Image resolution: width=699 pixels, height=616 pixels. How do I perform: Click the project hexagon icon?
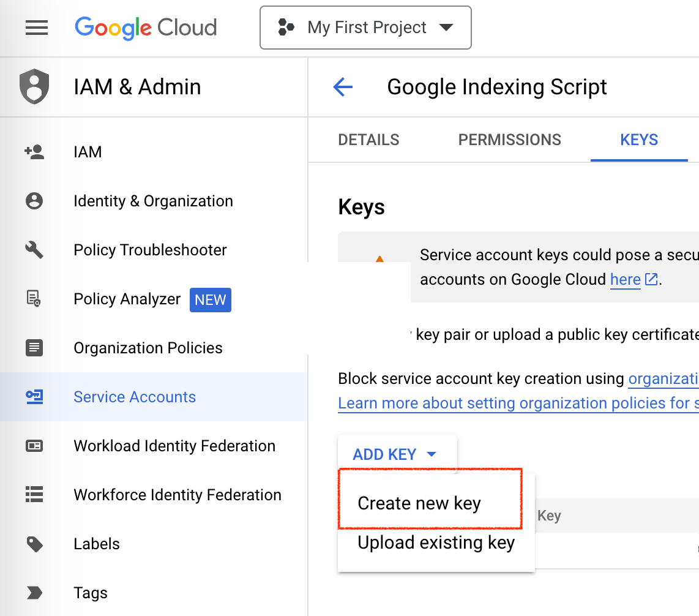pos(286,27)
